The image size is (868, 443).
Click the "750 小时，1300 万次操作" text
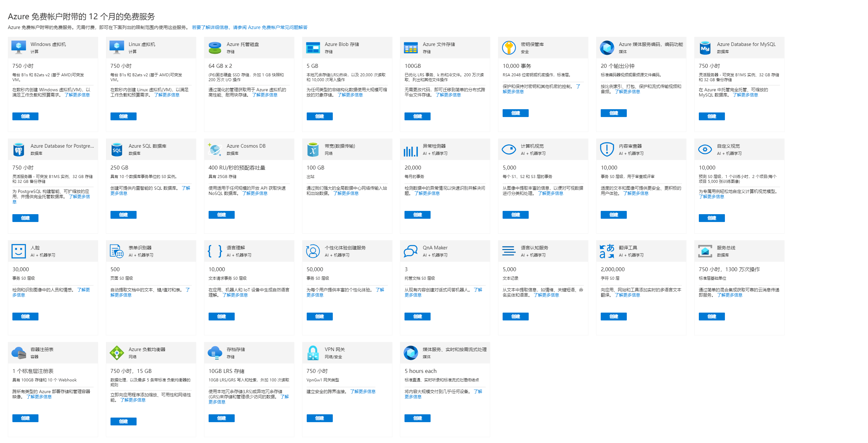[729, 269]
